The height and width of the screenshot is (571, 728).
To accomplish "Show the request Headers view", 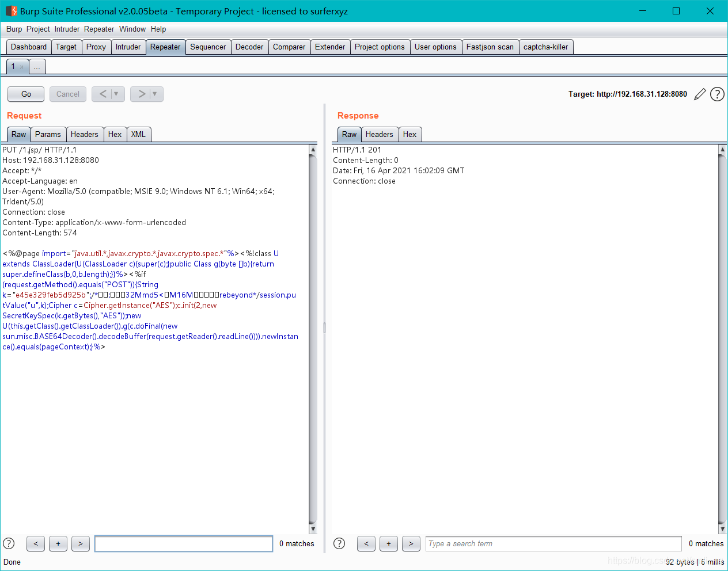I will pos(85,134).
